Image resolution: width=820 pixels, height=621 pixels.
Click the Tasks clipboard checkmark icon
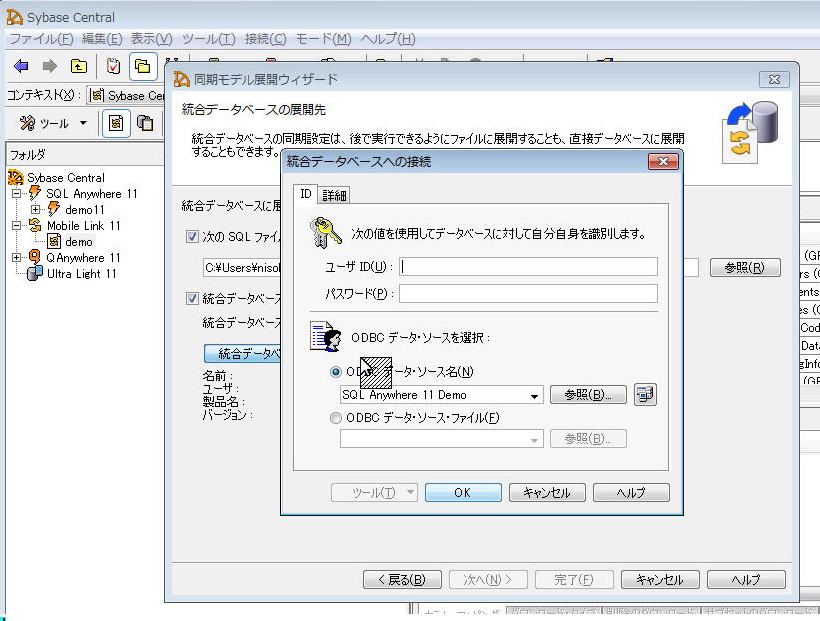click(x=114, y=67)
